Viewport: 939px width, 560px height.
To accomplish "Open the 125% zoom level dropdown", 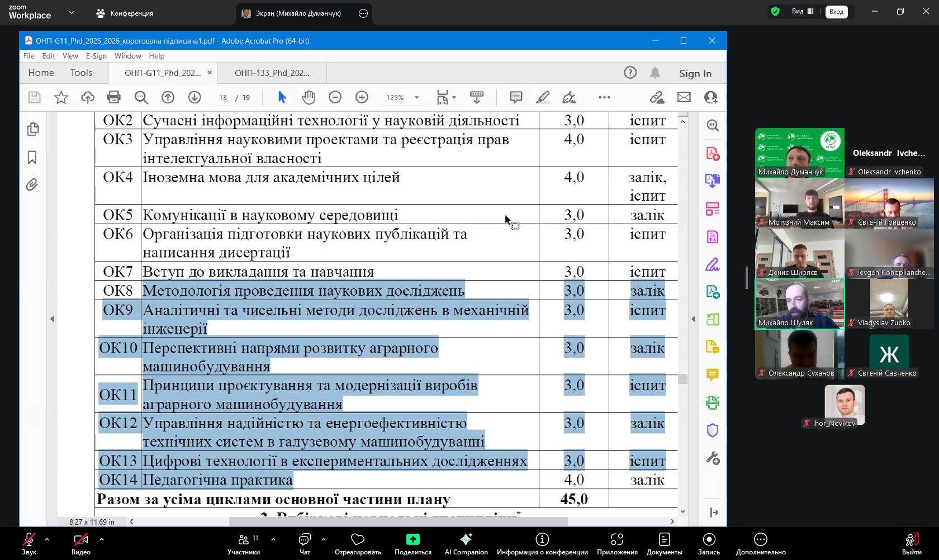I will (416, 98).
